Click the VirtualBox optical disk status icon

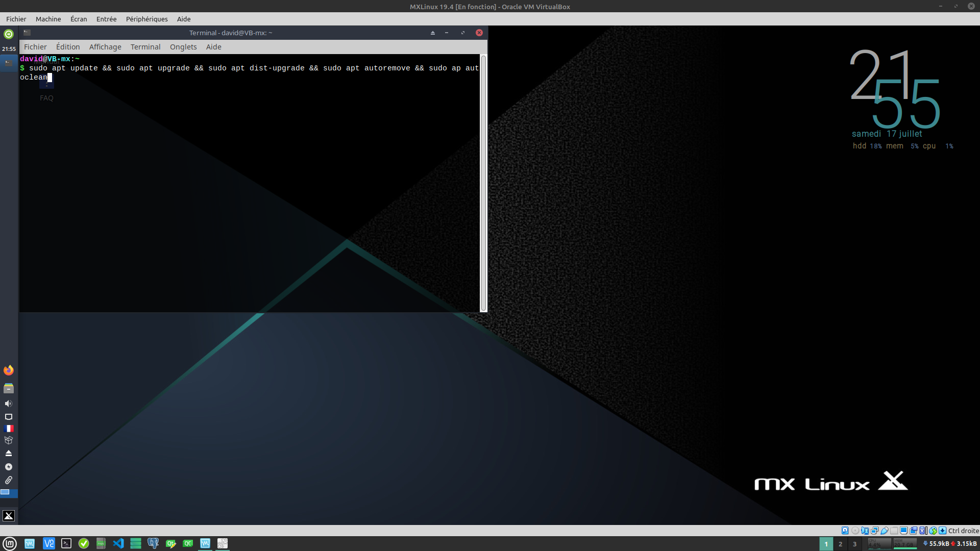855,531
